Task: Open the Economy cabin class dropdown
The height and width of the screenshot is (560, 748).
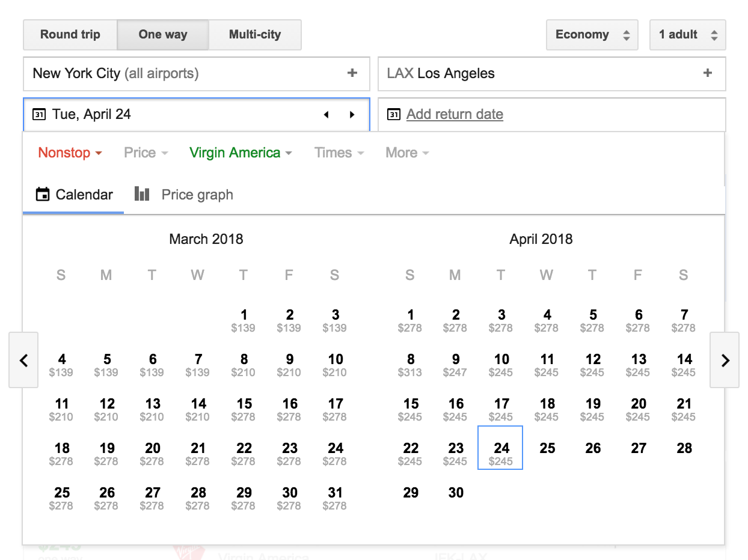Action: point(592,35)
